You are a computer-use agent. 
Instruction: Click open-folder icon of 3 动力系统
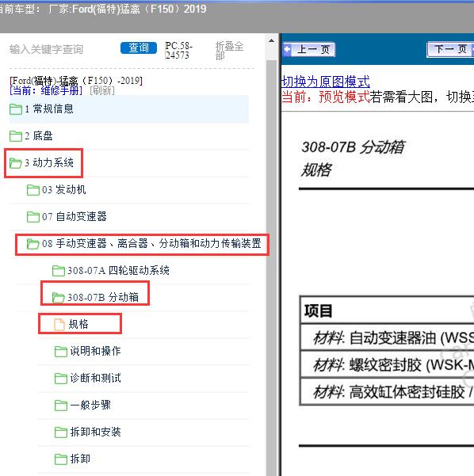coord(16,163)
